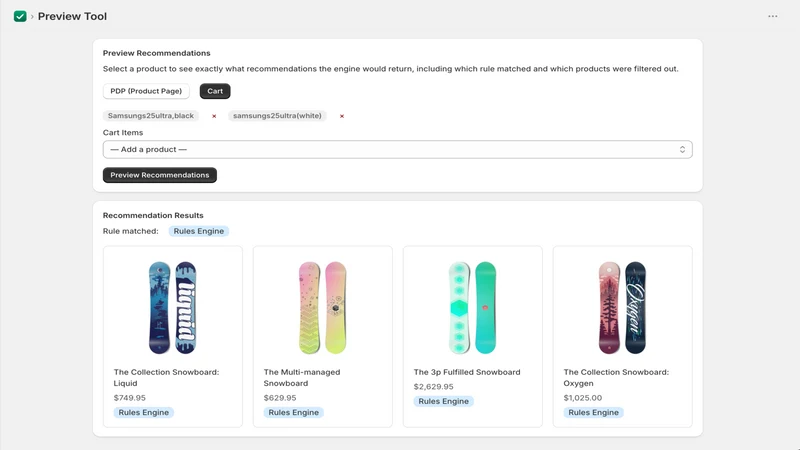Remove the Samsungs25ultra,black cart item
Viewport: 800px width, 450px height.
(214, 116)
